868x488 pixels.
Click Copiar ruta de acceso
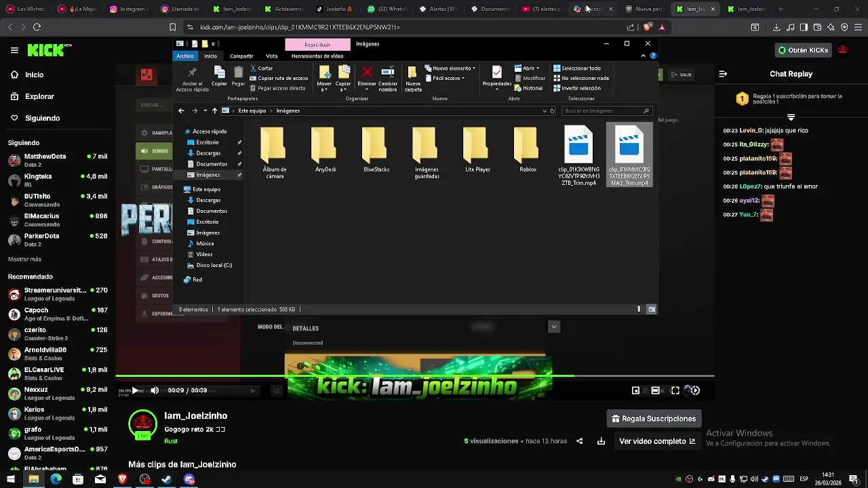pyautogui.click(x=278, y=78)
